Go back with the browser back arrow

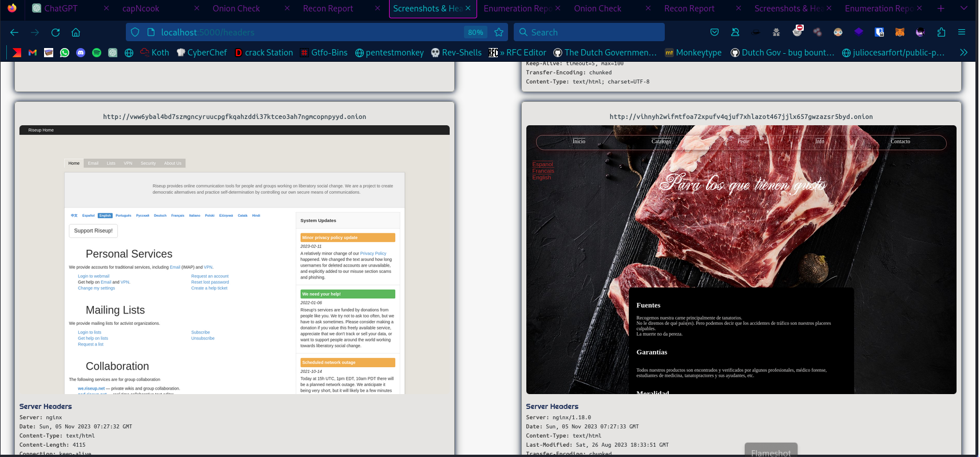[x=14, y=33]
